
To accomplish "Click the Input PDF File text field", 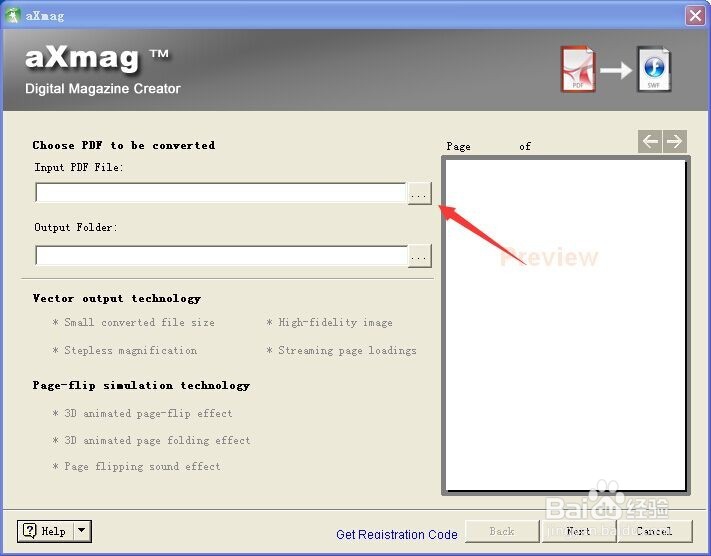I will tap(221, 193).
